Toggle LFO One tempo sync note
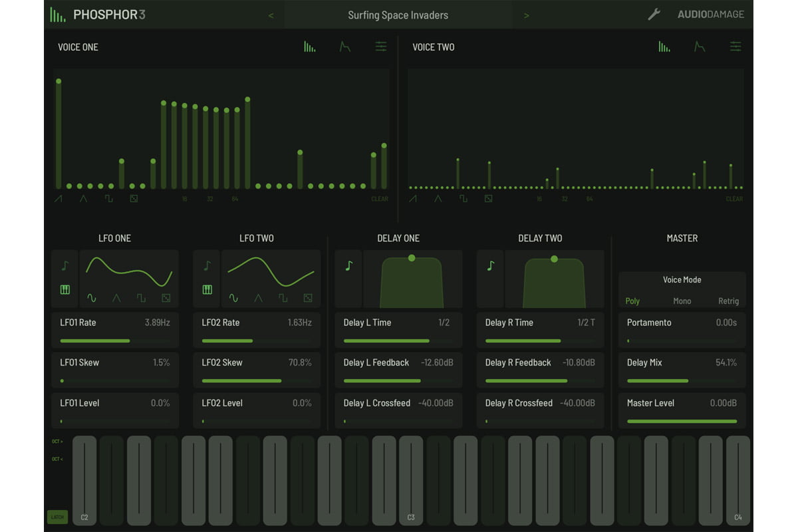 click(65, 266)
